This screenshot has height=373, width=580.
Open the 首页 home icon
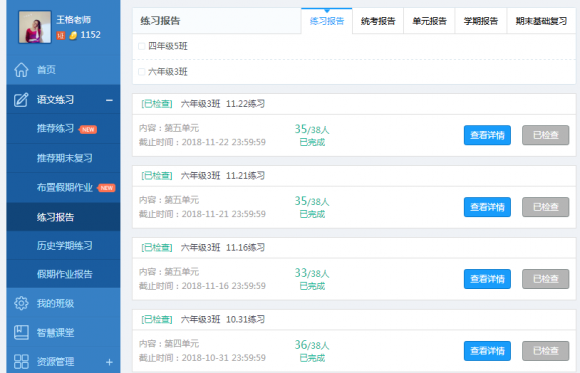21,70
